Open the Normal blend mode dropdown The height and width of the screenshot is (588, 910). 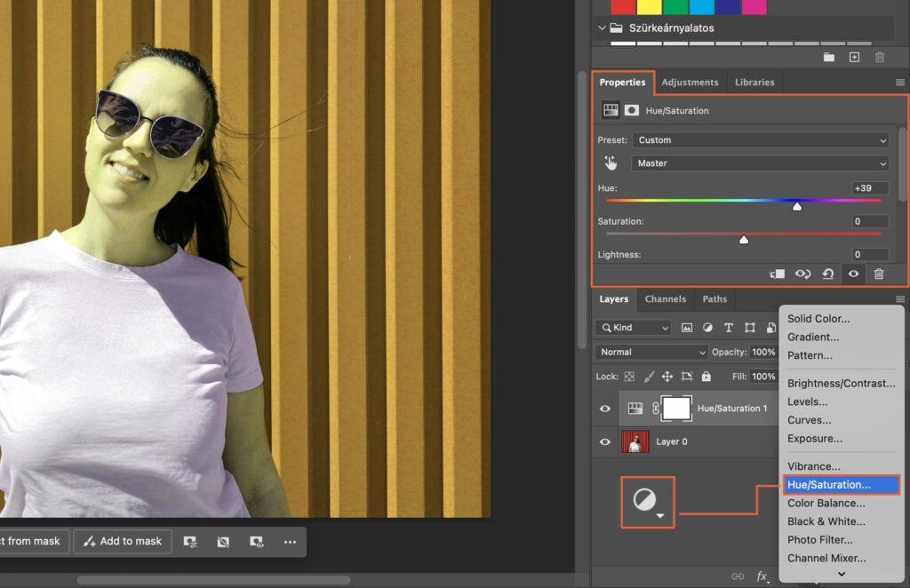point(651,352)
